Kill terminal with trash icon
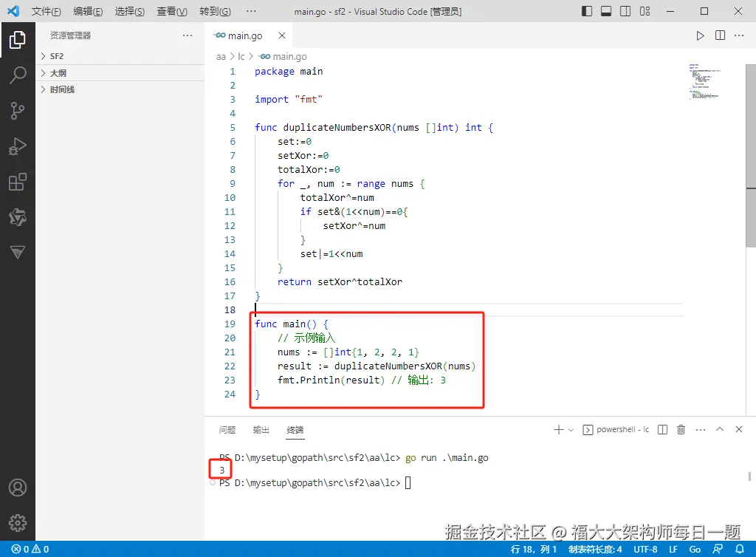The width and height of the screenshot is (756, 557). tap(681, 430)
